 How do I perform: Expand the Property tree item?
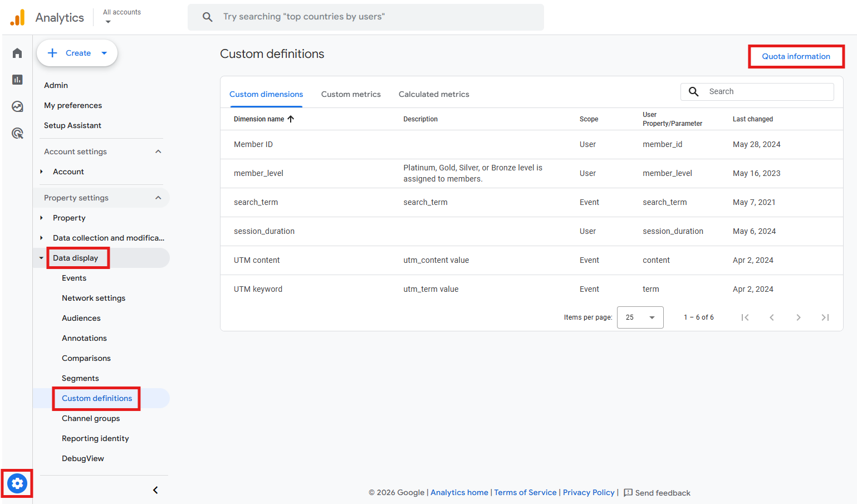[41, 218]
